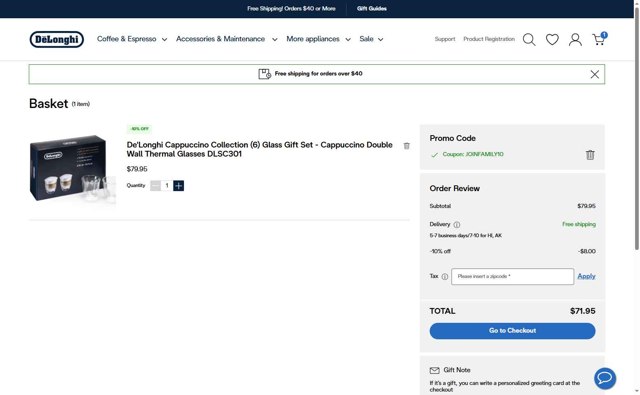
Task: Click the Delivery info icon
Action: click(x=457, y=225)
